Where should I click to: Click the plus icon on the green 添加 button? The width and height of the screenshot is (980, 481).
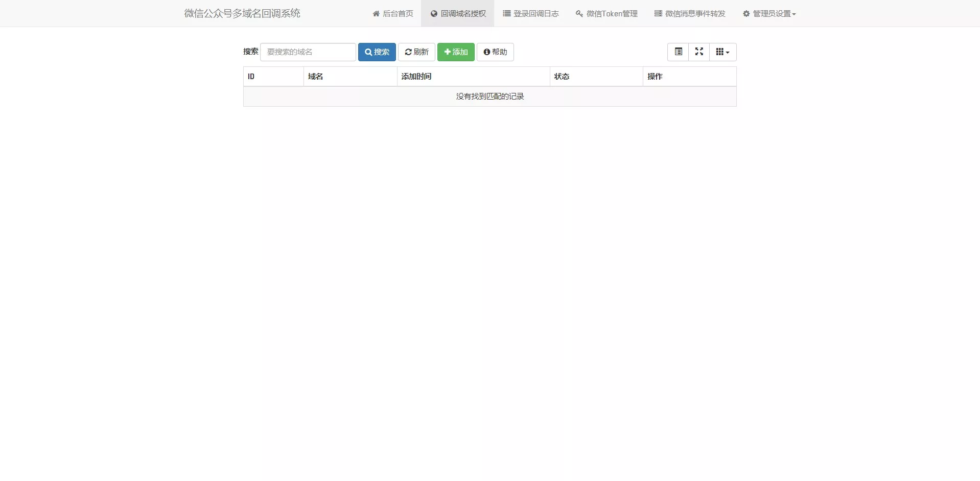(448, 52)
